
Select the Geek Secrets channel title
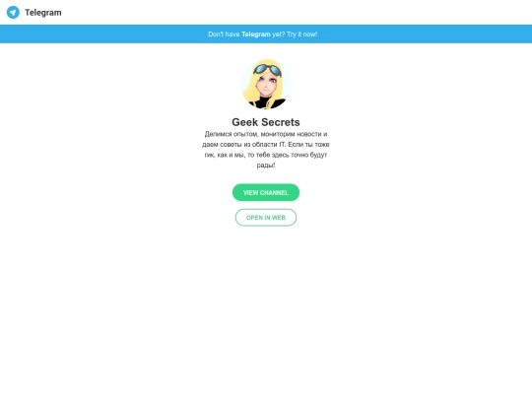tap(266, 122)
